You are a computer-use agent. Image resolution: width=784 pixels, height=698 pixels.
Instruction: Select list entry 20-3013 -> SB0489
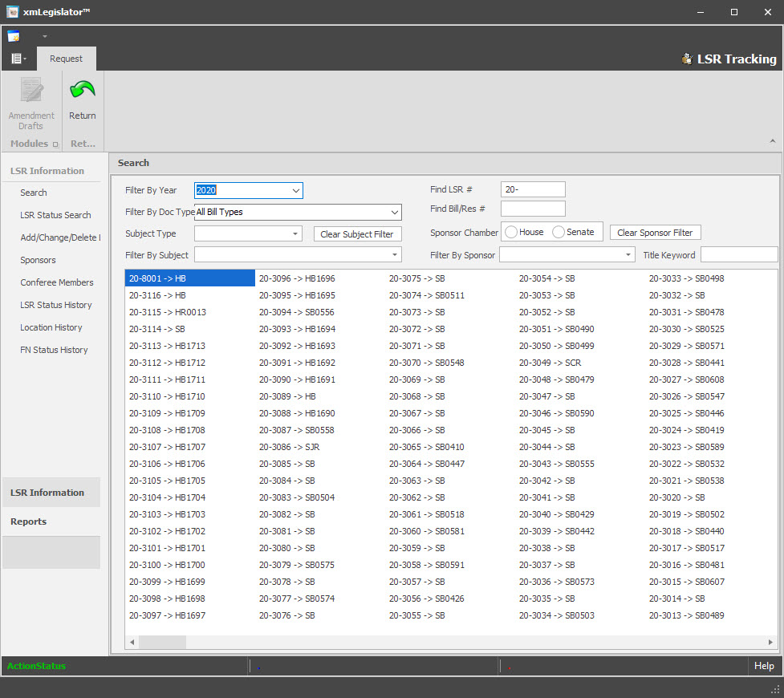686,615
